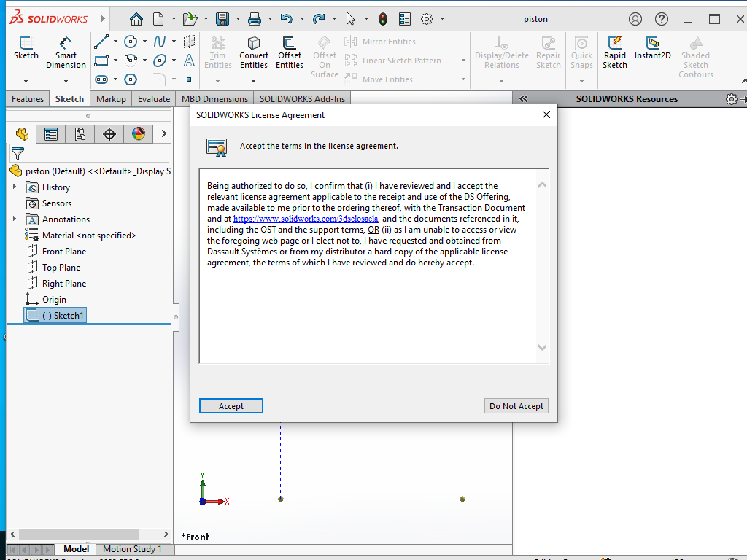Click license text scrollbar down arrow
747x560 pixels.
tap(542, 348)
